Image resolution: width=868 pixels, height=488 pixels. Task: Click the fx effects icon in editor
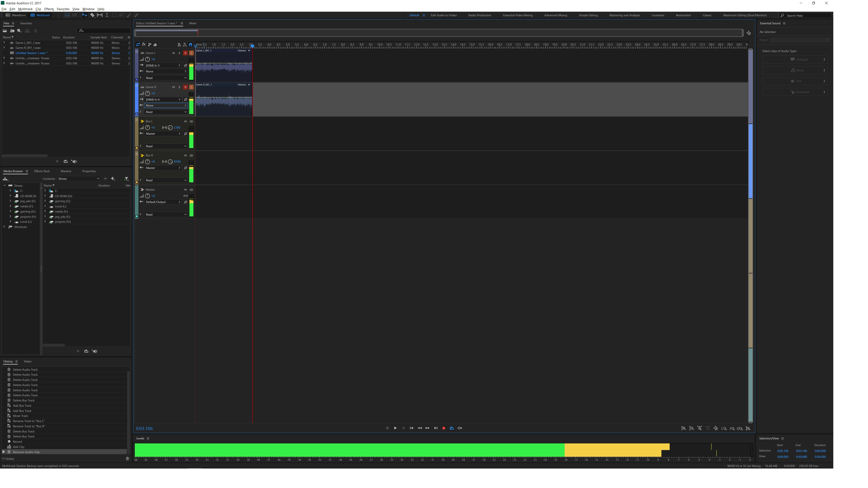coord(144,44)
